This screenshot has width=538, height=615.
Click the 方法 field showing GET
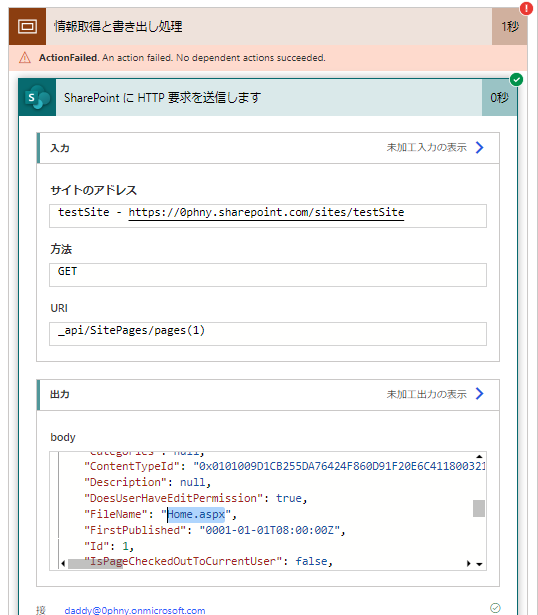tap(268, 275)
